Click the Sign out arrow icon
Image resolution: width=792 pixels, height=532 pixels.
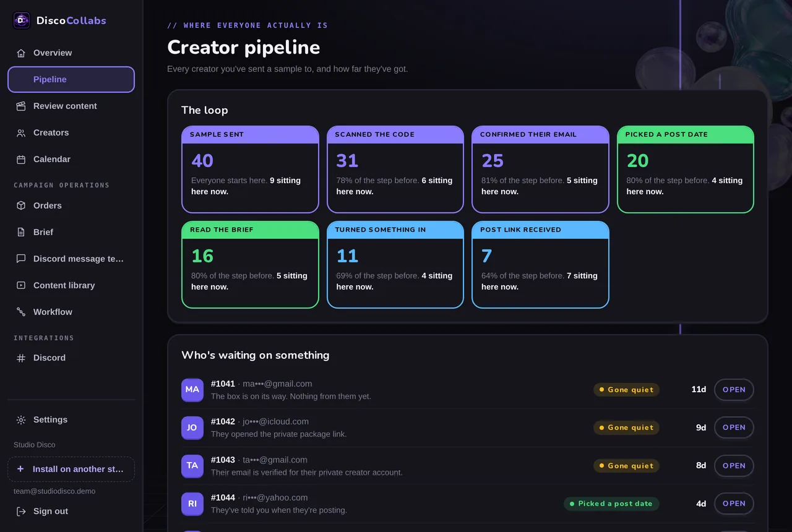click(x=21, y=512)
